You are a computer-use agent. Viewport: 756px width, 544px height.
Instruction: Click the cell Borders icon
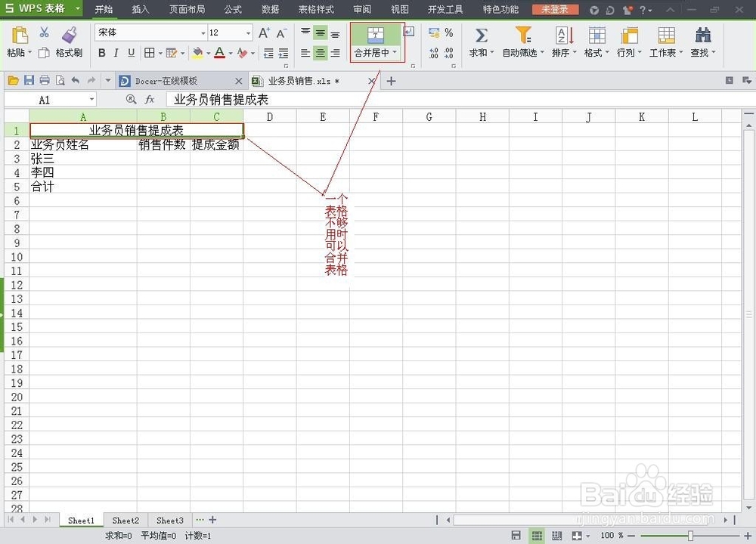150,53
